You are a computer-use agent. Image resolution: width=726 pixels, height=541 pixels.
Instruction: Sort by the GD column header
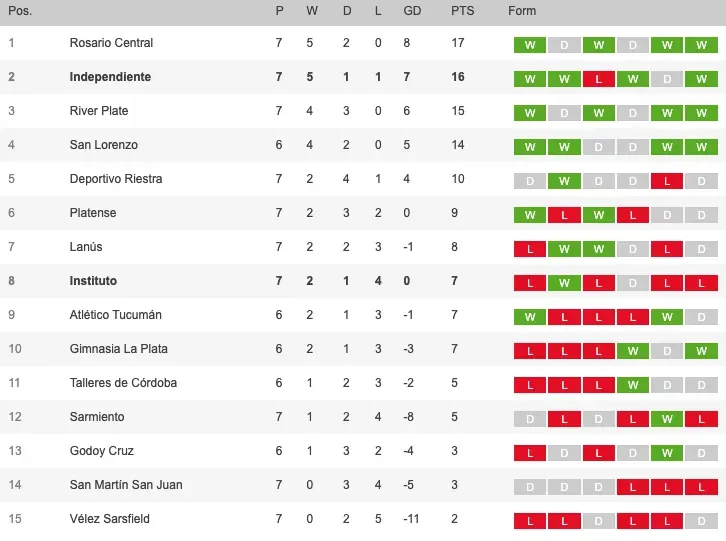(411, 11)
